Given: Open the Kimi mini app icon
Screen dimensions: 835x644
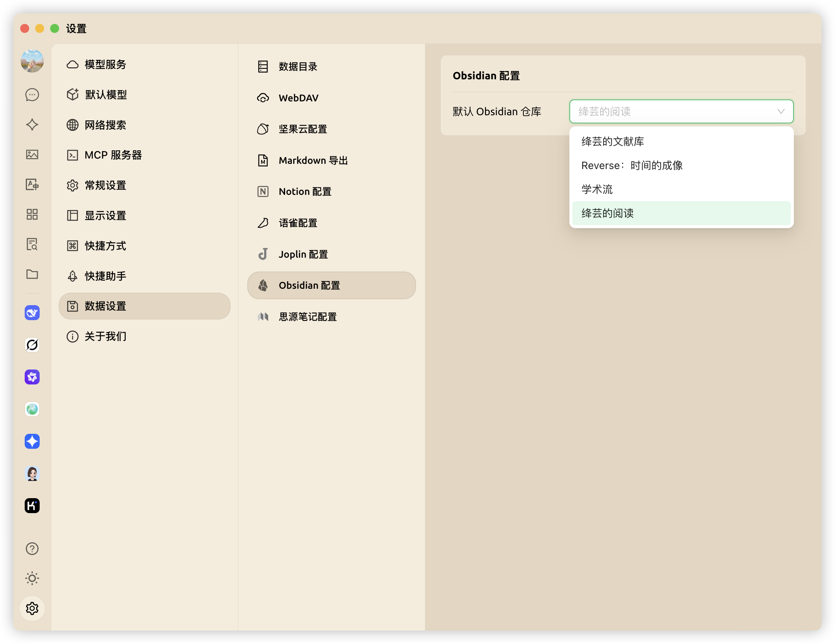Looking at the screenshot, I should point(32,506).
